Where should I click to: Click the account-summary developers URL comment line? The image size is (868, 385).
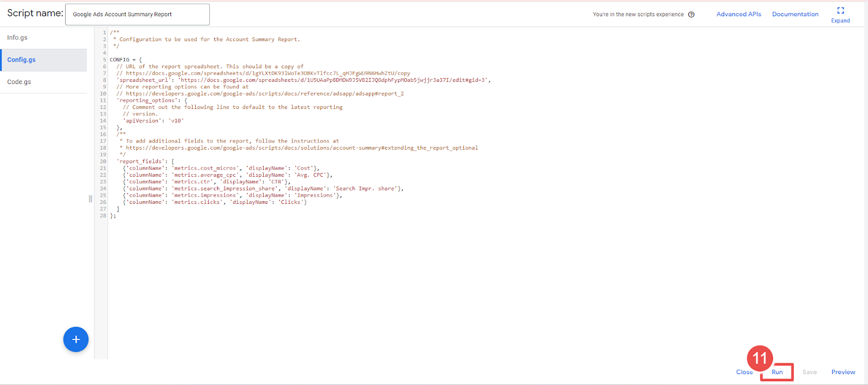click(299, 147)
